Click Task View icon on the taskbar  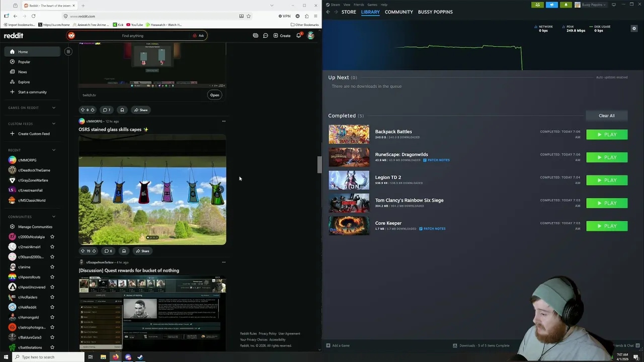[x=91, y=357]
